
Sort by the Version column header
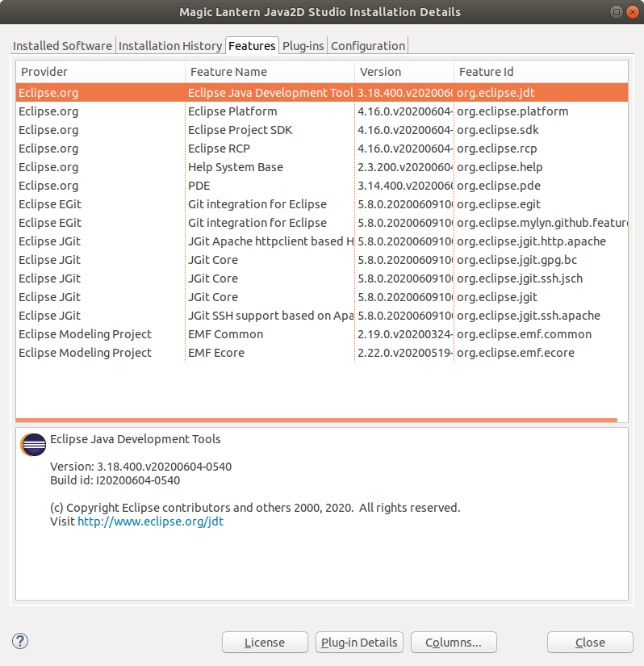tap(404, 72)
